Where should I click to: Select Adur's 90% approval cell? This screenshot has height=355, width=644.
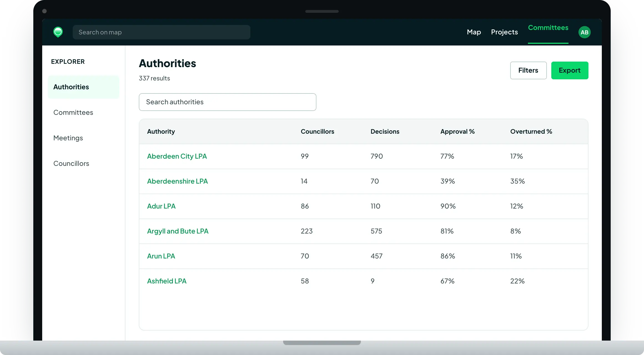(448, 206)
